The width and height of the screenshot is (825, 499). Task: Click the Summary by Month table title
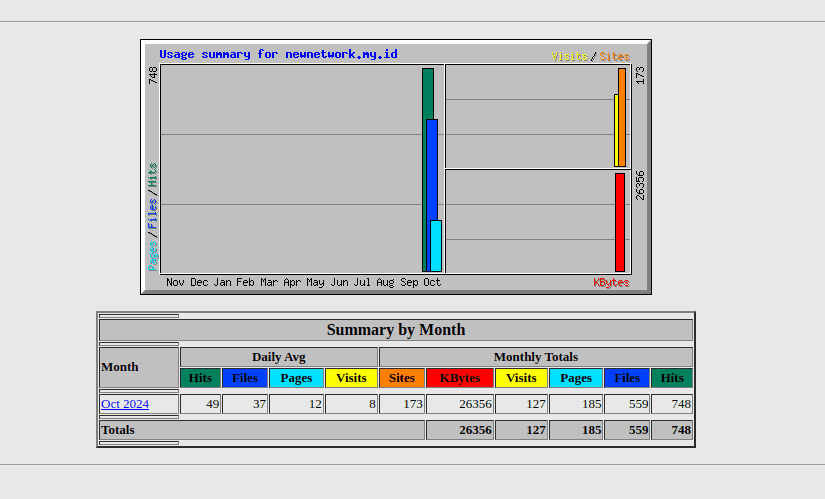tap(396, 330)
